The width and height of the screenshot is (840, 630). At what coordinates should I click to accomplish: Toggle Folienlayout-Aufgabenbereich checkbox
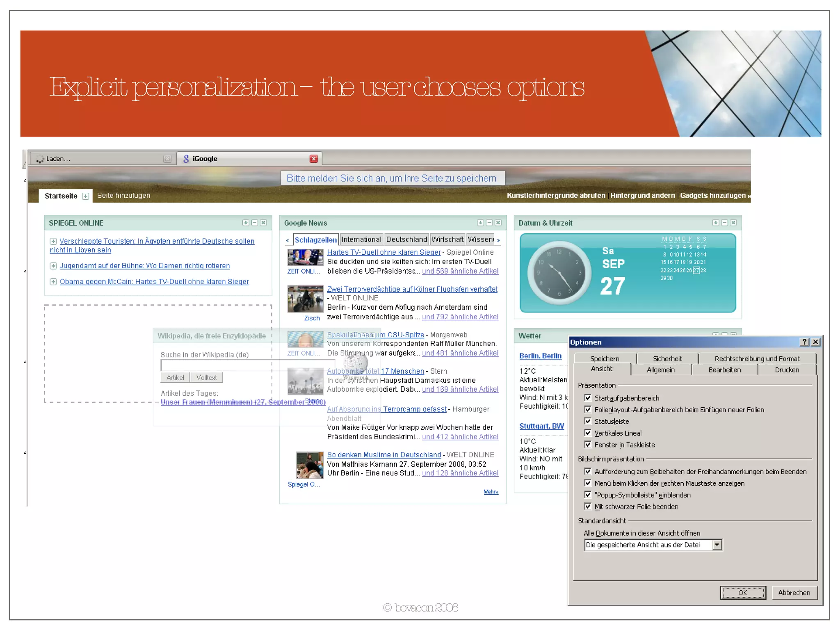(x=588, y=409)
